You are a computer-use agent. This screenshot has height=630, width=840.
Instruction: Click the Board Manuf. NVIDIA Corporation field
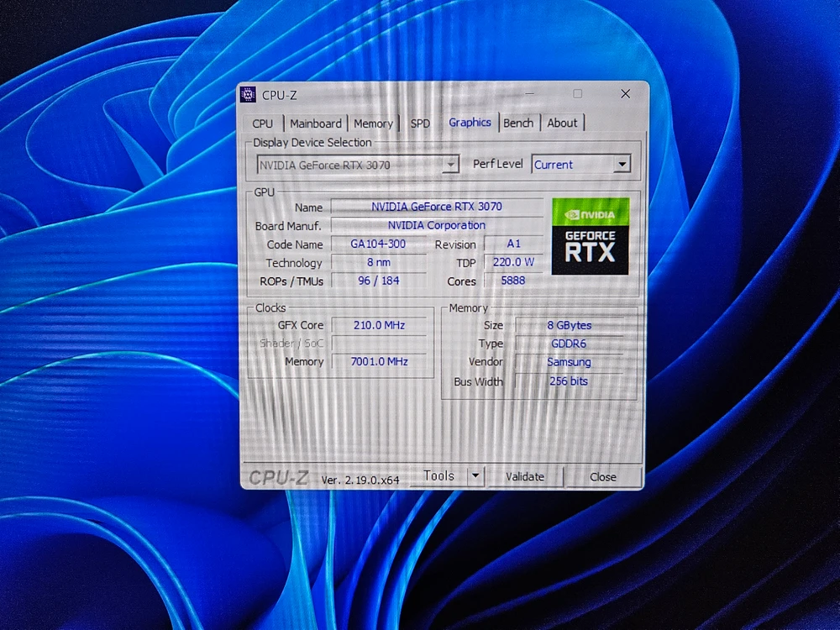[x=437, y=225]
